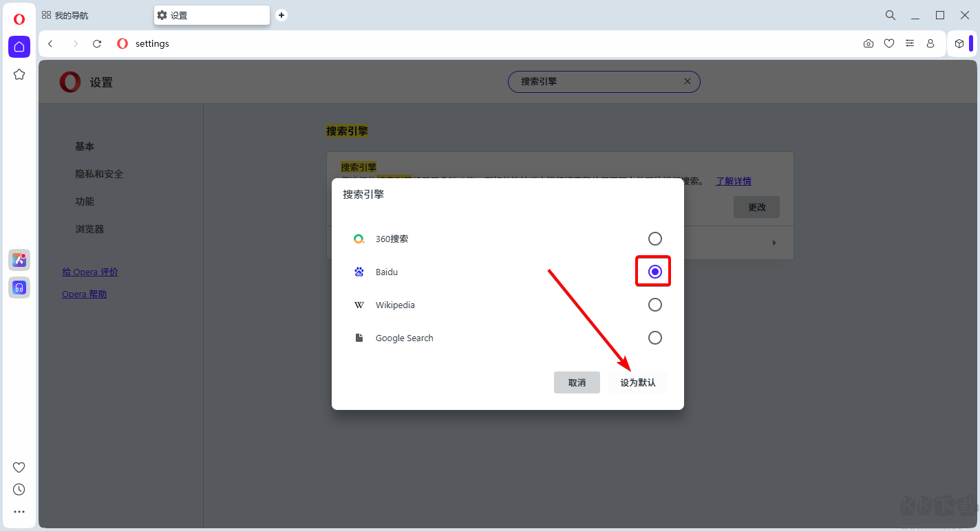Open the sidebar setup three-dot menu

point(19,511)
